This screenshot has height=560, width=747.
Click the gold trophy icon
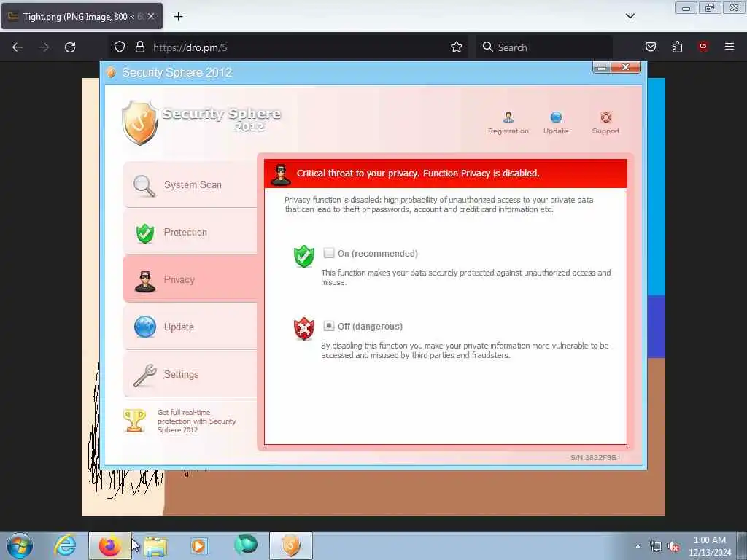(x=134, y=421)
